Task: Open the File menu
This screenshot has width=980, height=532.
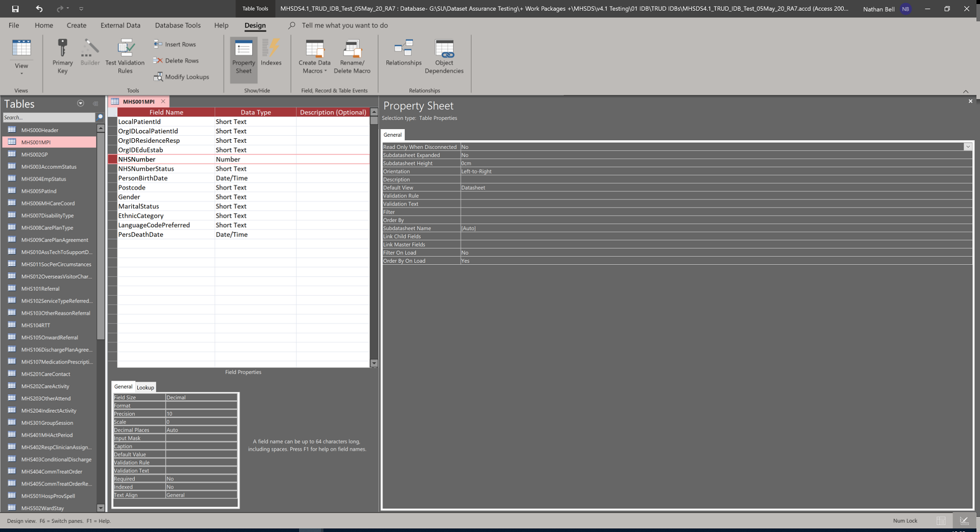Action: click(x=14, y=26)
